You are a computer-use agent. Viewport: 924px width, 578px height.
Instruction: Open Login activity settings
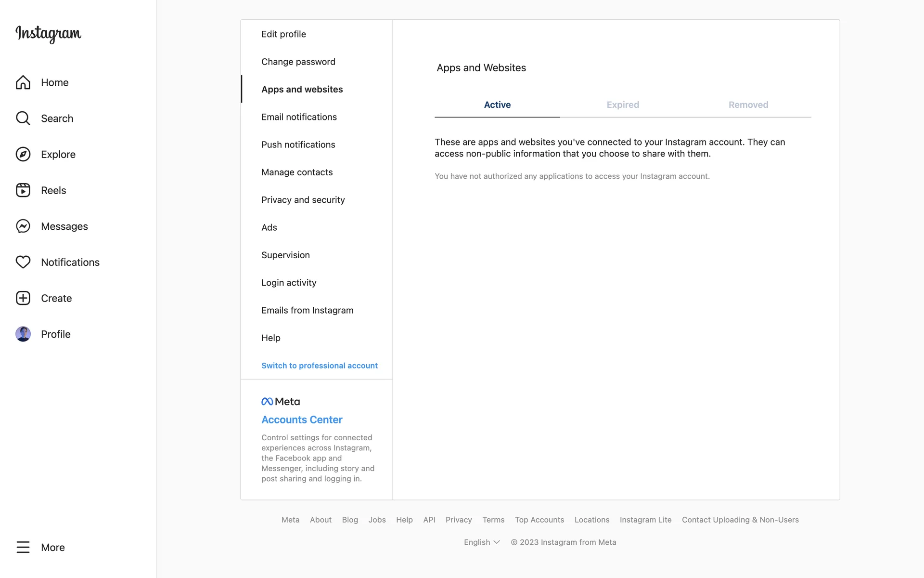(289, 282)
